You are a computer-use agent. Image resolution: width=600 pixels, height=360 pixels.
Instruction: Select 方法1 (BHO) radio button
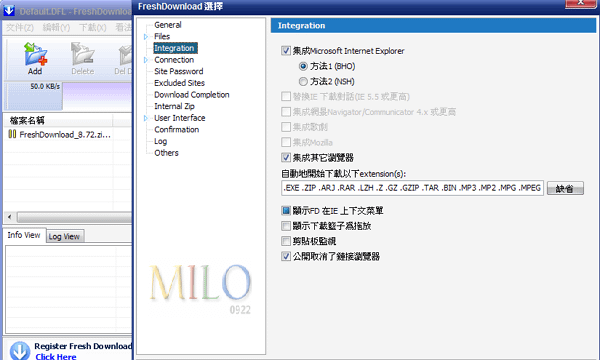(x=303, y=66)
